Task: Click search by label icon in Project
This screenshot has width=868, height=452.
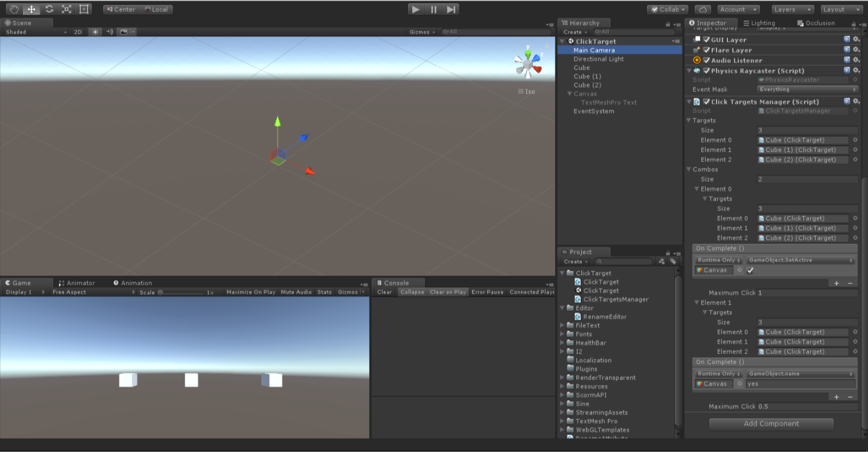Action: pyautogui.click(x=673, y=262)
